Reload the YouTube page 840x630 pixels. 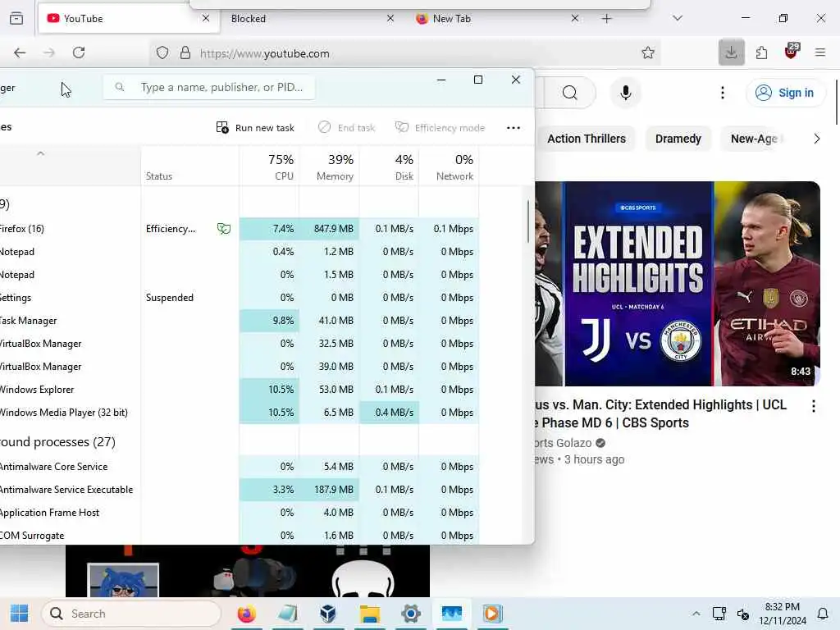tap(79, 52)
